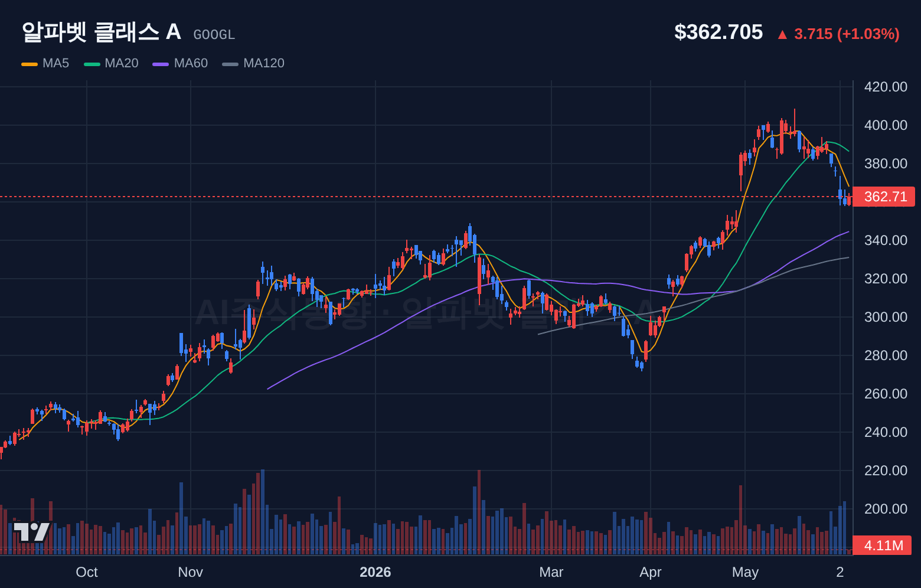The width and height of the screenshot is (921, 588).
Task: Click the 3.715 (+1.03%) change text
Action: tap(847, 34)
